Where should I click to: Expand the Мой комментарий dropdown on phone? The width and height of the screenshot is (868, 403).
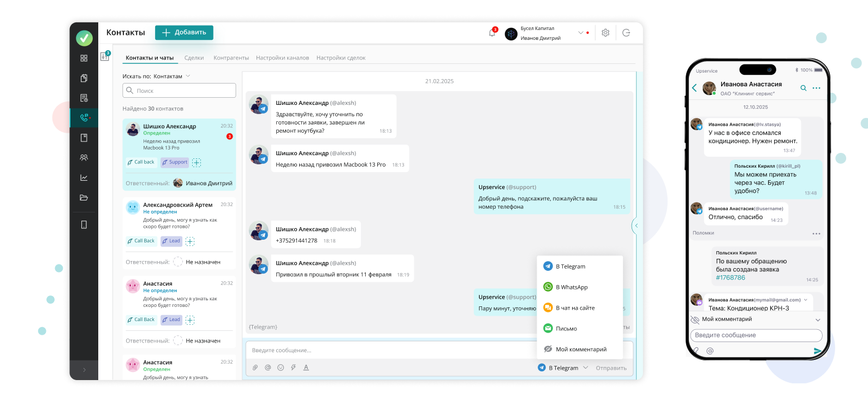click(817, 319)
